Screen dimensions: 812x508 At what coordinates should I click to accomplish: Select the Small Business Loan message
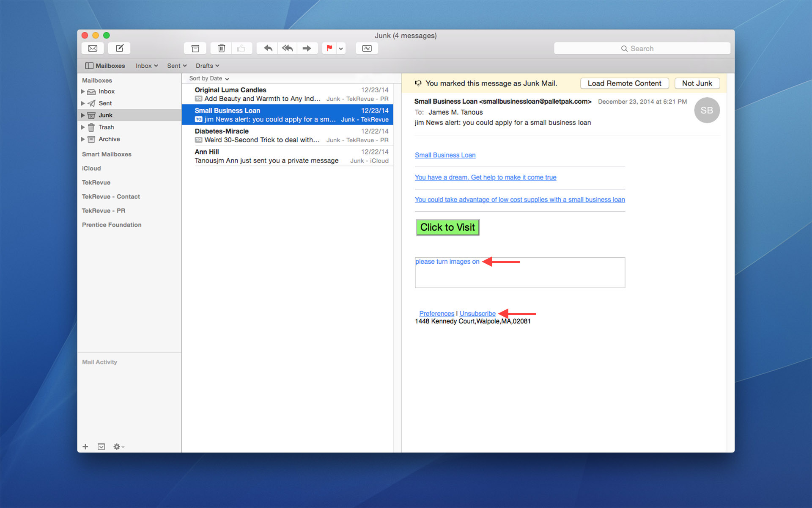pos(288,115)
